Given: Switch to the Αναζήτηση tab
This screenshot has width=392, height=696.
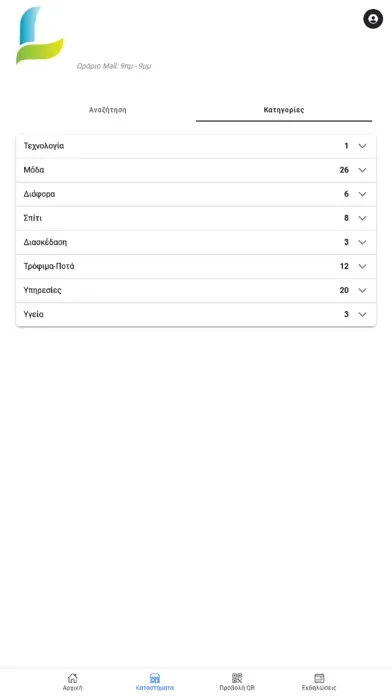Looking at the screenshot, I should click(107, 110).
